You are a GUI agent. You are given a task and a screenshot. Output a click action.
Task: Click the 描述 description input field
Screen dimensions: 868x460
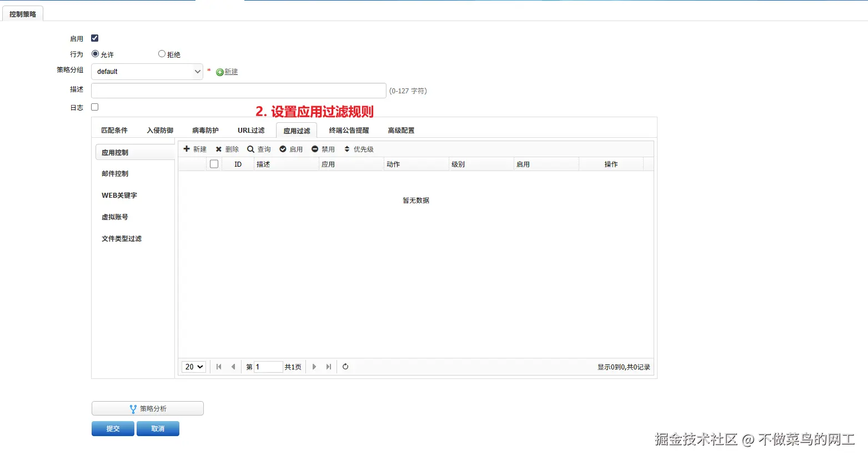pos(239,91)
